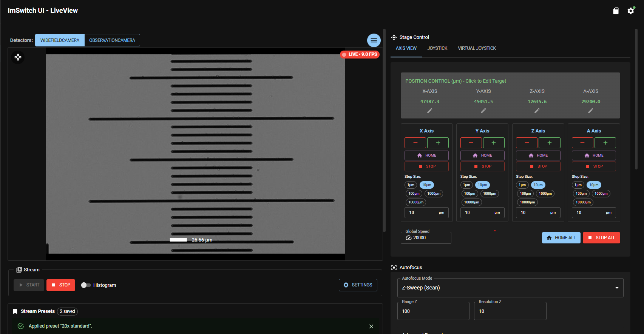Image resolution: width=644 pixels, height=334 pixels.
Task: Move A Axis in the plus direction
Action: (x=605, y=143)
